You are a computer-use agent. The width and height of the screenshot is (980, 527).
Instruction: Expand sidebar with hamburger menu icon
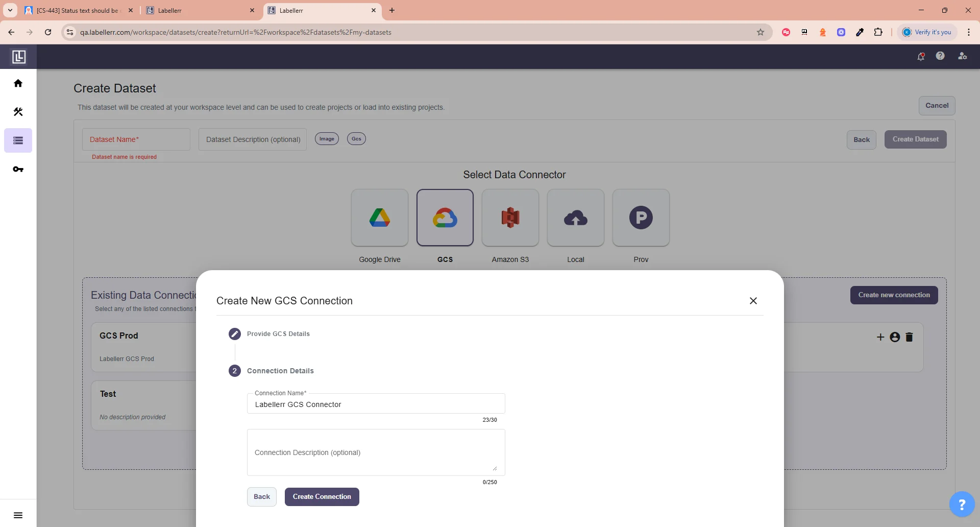point(18,515)
